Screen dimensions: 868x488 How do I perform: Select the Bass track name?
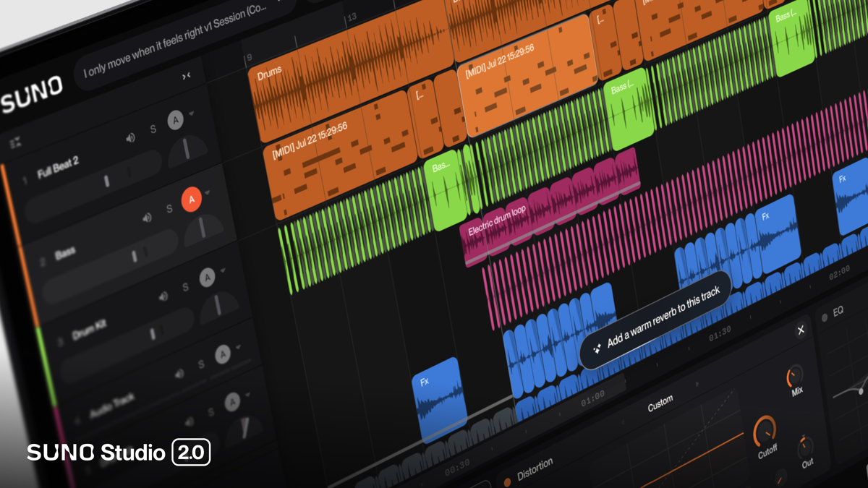click(65, 253)
